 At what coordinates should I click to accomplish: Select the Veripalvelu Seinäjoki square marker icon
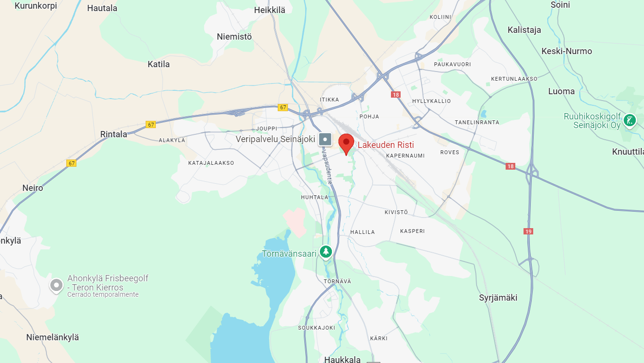click(x=325, y=140)
